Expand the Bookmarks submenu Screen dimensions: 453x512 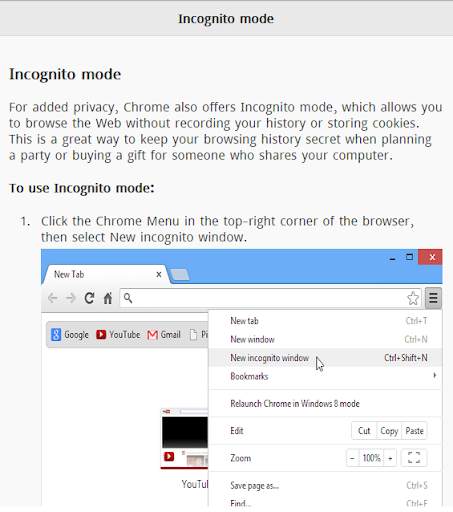pos(325,376)
